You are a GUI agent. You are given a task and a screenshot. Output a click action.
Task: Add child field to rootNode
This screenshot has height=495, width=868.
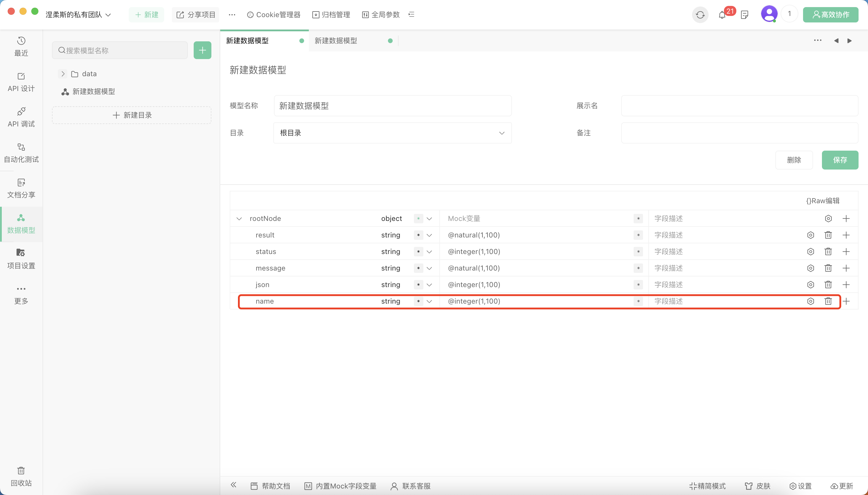(846, 219)
